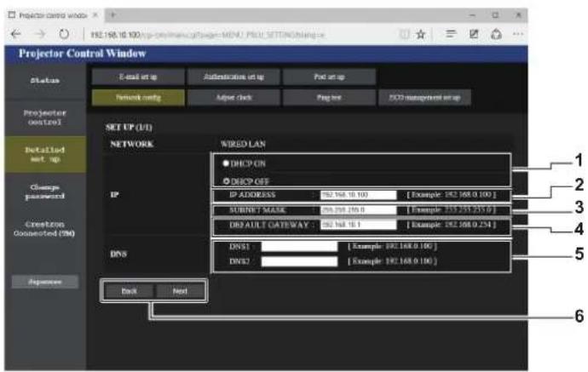Open the E-mail set up tab
Viewport: 588px width, 372px height.
138,77
